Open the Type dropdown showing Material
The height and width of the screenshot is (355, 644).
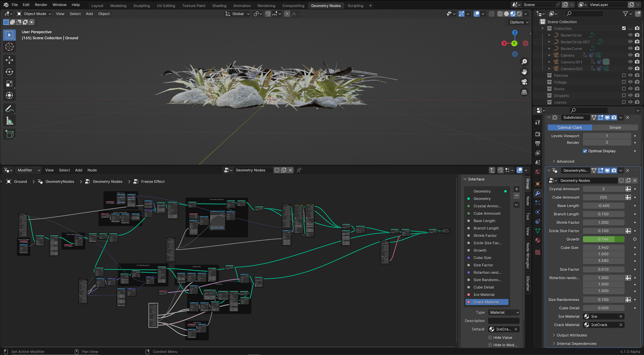tap(504, 312)
